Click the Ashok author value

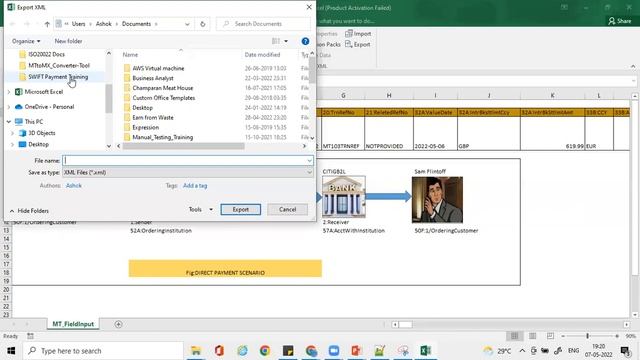click(73, 186)
